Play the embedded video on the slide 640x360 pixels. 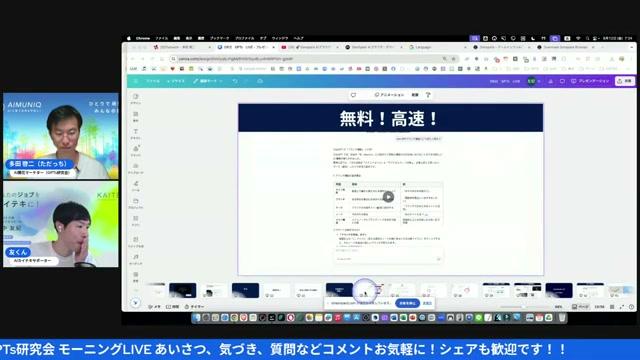click(x=388, y=197)
